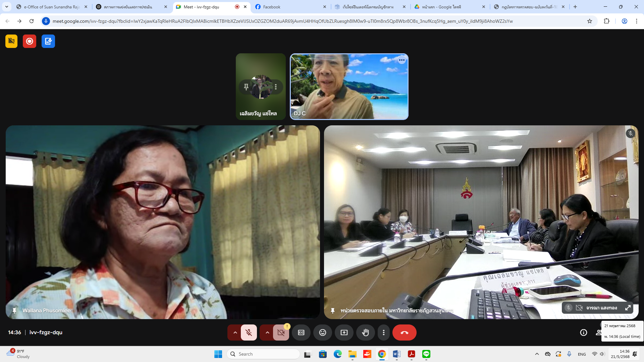644x362 pixels.
Task: Switch to the Facebook tab
Action: pos(271,7)
